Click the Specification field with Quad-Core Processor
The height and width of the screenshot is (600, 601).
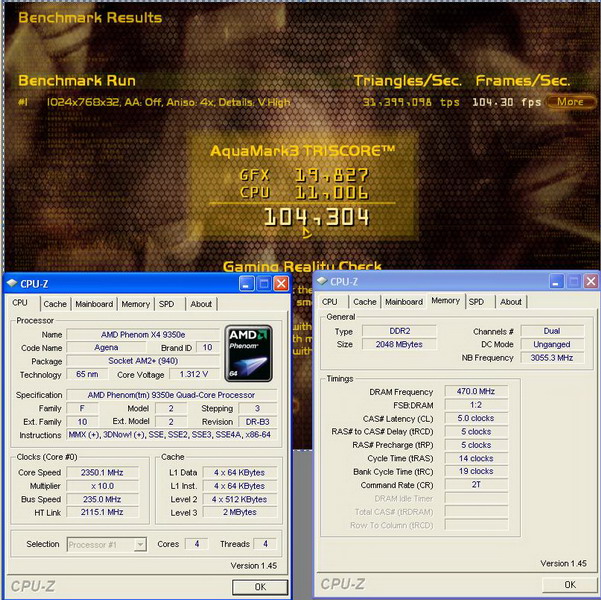click(171, 395)
